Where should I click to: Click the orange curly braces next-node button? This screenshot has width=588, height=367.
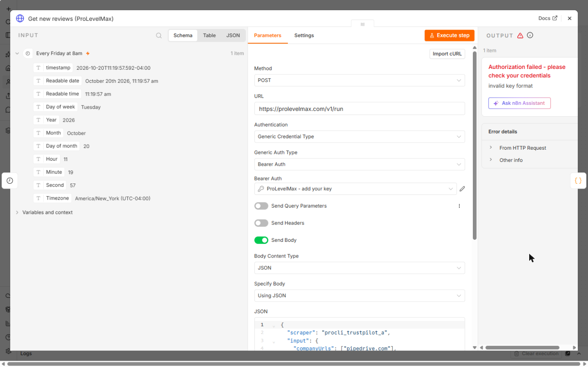[x=578, y=181]
